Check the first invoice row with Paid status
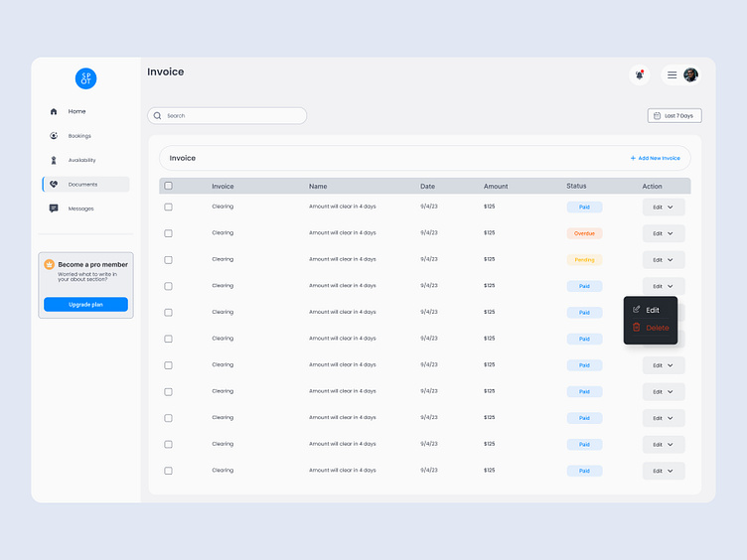This screenshot has height=560, width=747. pos(168,207)
